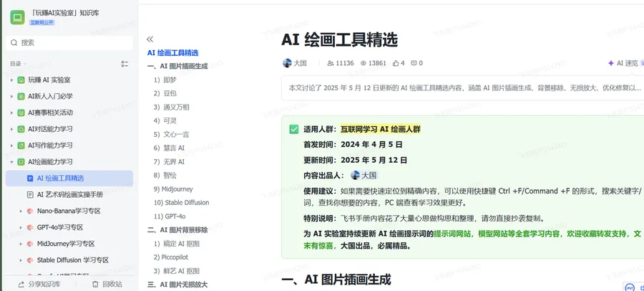Jump to outline item 3) 鲜艺 AI 抠图

click(177, 271)
